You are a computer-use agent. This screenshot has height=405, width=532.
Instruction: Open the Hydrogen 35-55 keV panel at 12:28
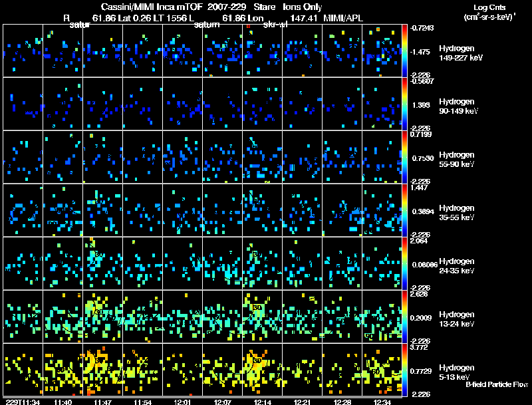tap(342, 210)
